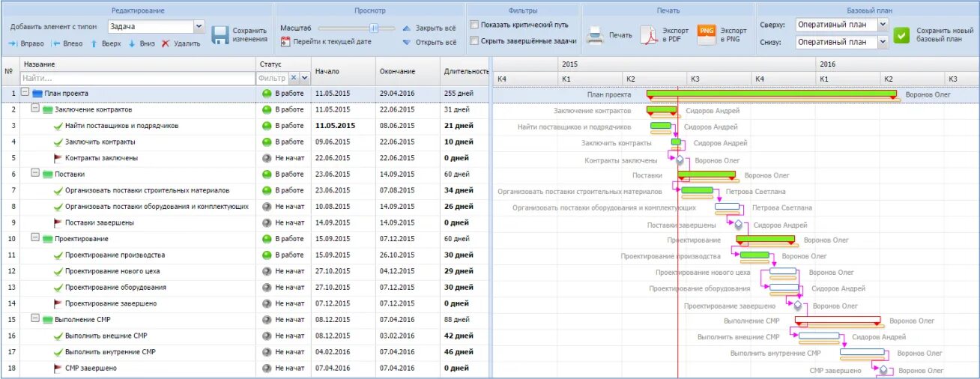Click 'Петрова Светлана' next to the оборудования bar

[781, 207]
